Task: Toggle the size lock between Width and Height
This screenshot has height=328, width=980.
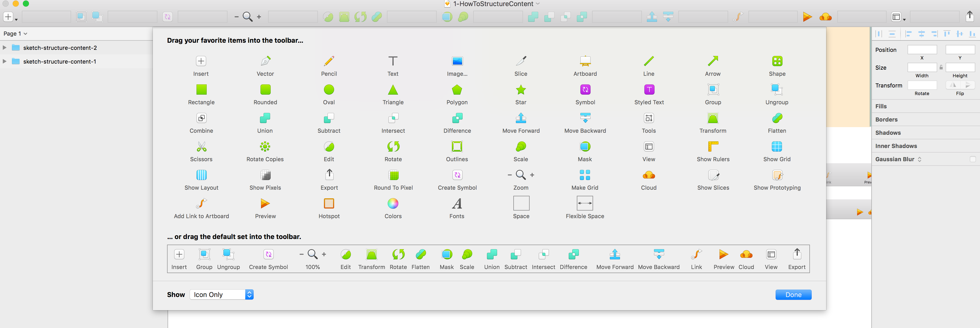Action: pyautogui.click(x=941, y=67)
